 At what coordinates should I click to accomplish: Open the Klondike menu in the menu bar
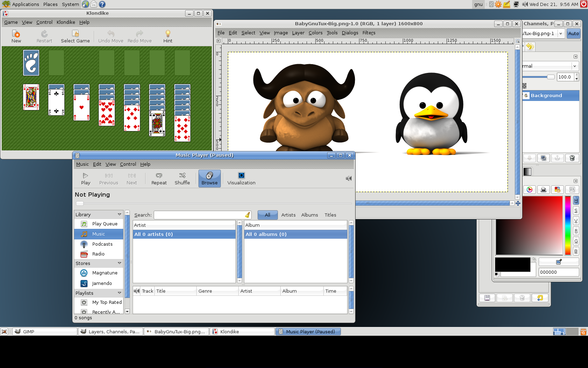66,22
